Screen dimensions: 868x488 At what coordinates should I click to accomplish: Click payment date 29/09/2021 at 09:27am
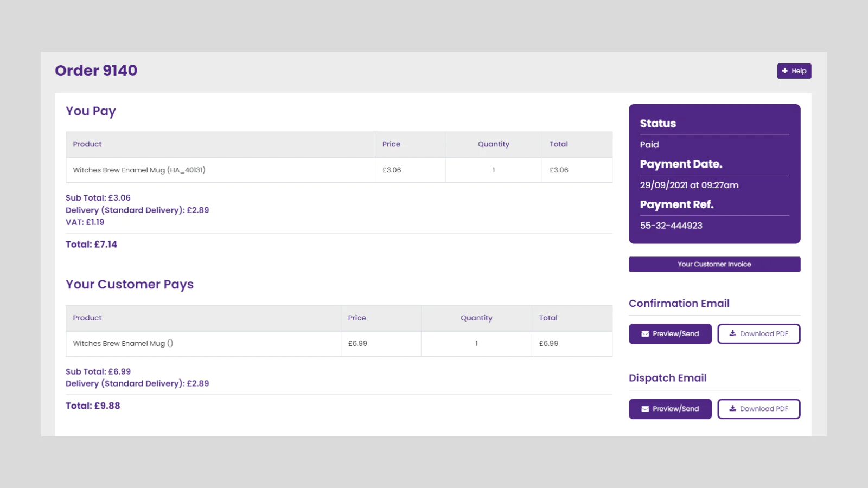click(x=689, y=185)
